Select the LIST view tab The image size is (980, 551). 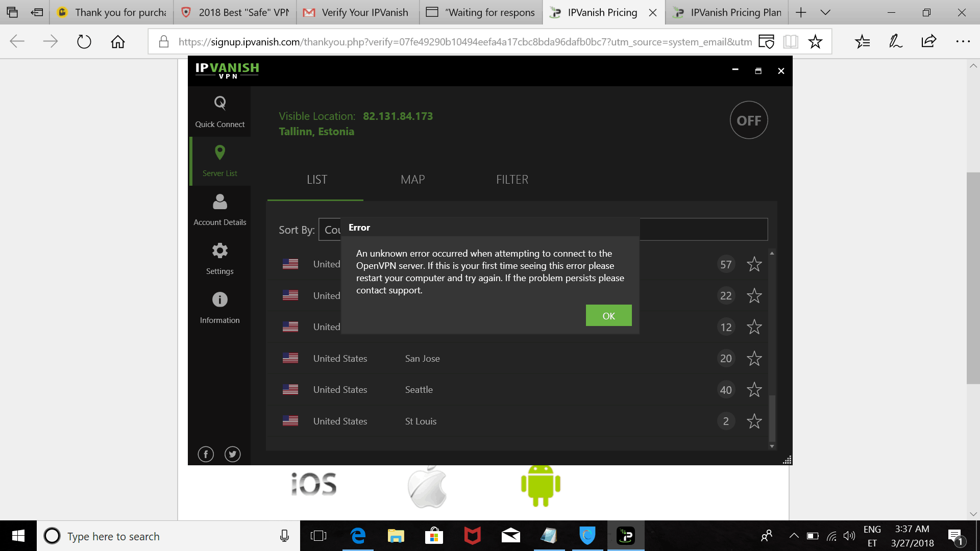(317, 179)
